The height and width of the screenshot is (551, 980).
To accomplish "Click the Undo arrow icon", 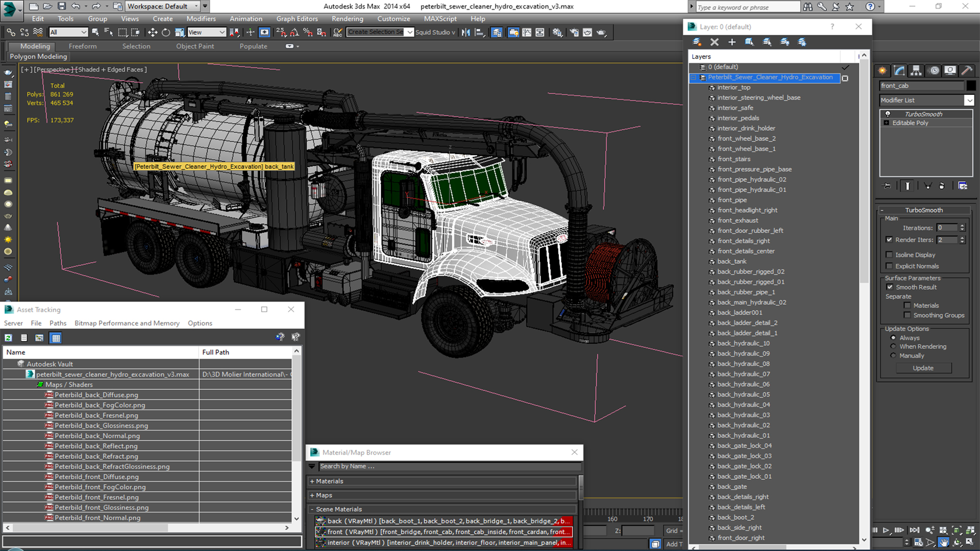I will 76,6.
